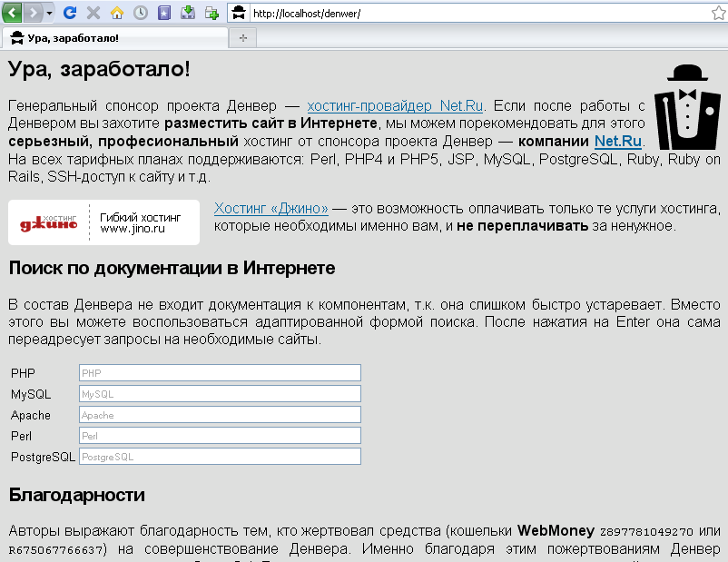Click the 'Apache' field label
This screenshot has height=562, width=728.
(x=31, y=415)
